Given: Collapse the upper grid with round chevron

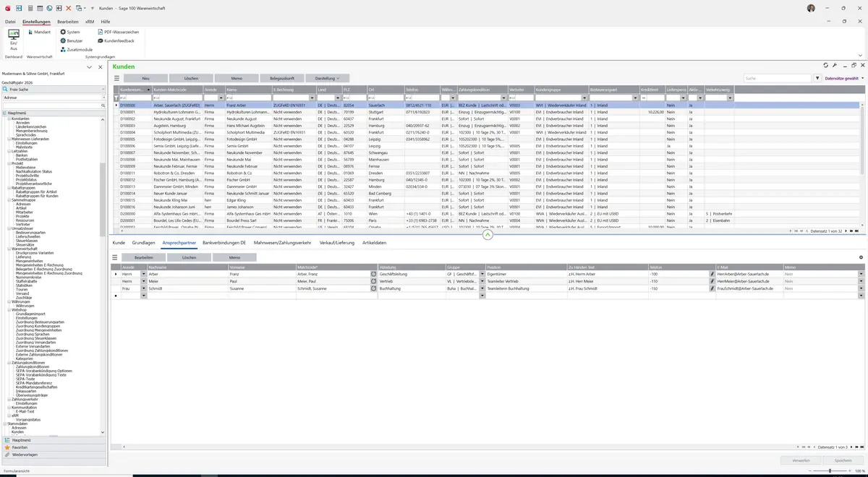Looking at the screenshot, I should click(x=488, y=235).
